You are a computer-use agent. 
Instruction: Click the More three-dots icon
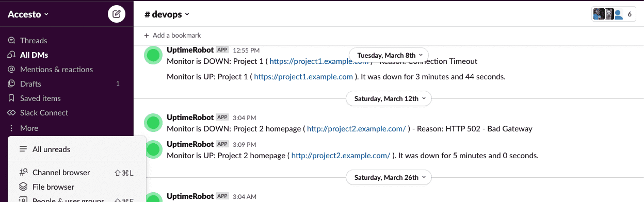pos(11,128)
